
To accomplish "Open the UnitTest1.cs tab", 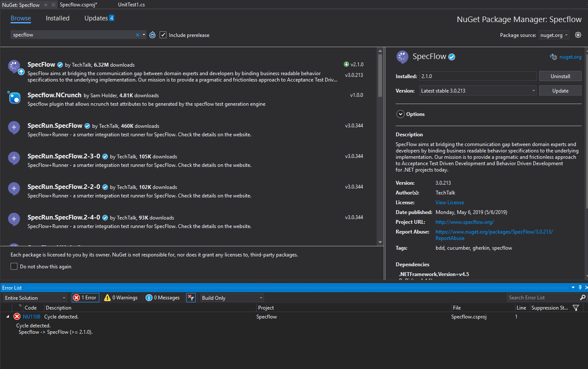I will tap(131, 5).
